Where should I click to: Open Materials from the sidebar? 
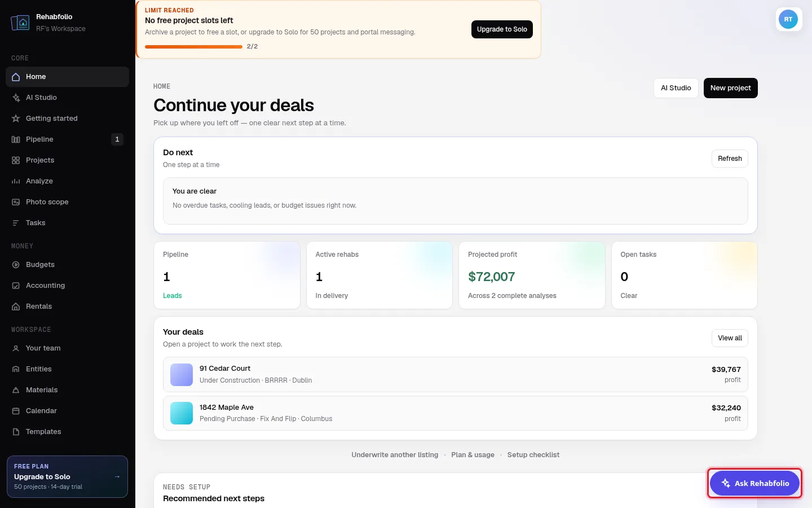click(x=67, y=390)
